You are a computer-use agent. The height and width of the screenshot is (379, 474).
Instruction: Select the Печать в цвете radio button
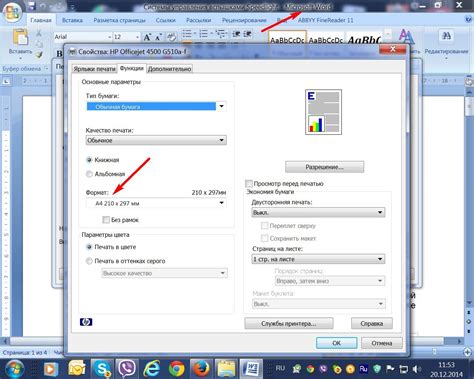tap(89, 247)
